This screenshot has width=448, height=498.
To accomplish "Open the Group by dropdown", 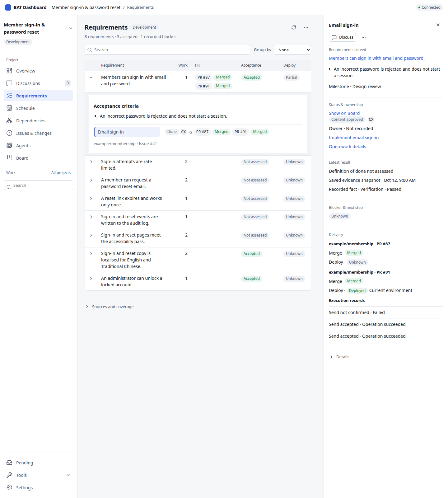I will point(292,50).
